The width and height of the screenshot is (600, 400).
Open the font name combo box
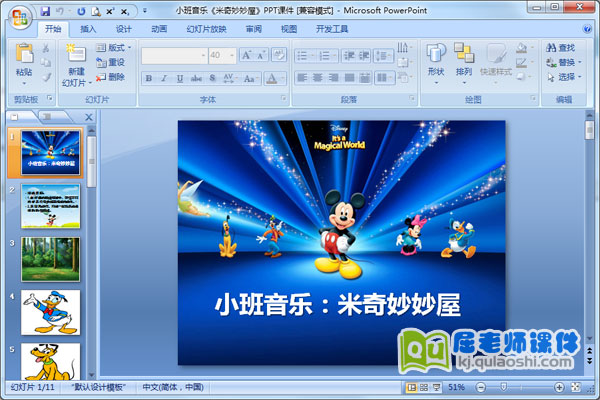pos(174,56)
